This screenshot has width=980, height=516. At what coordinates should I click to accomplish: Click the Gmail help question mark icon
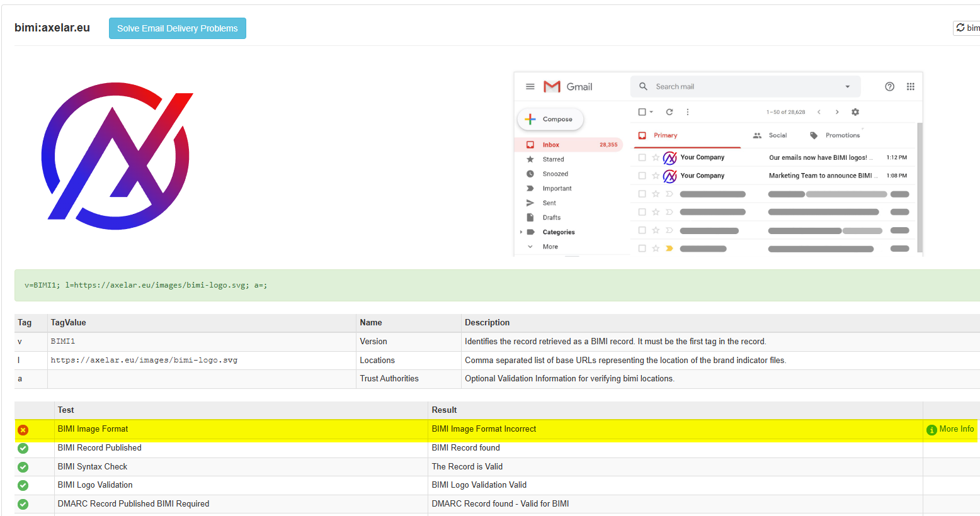(x=889, y=87)
